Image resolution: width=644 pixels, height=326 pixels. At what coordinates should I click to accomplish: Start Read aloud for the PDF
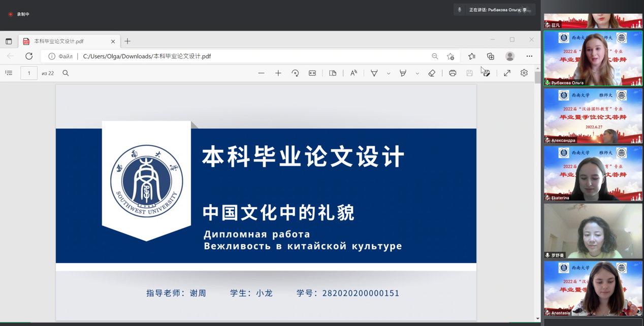[354, 73]
